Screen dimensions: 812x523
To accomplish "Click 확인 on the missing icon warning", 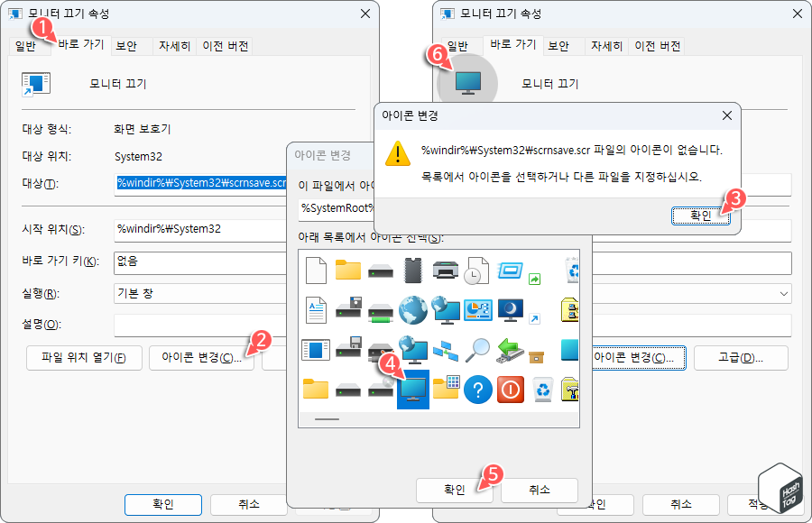I will [700, 215].
